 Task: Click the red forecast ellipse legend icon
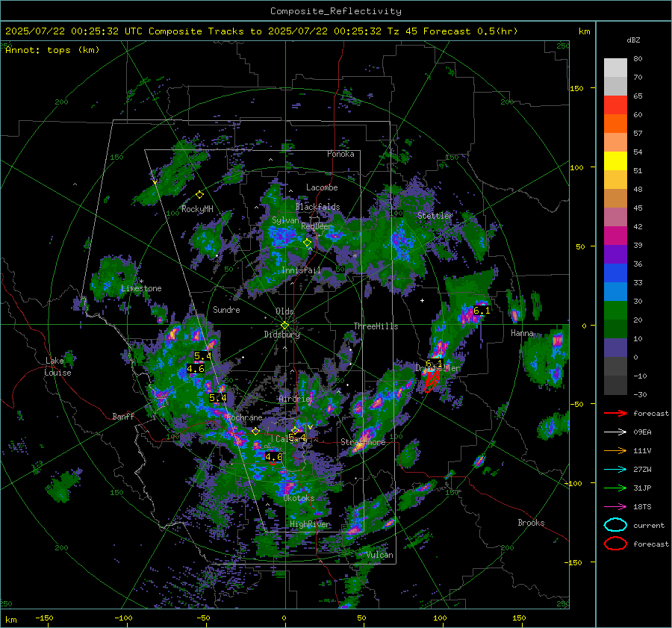click(x=615, y=544)
